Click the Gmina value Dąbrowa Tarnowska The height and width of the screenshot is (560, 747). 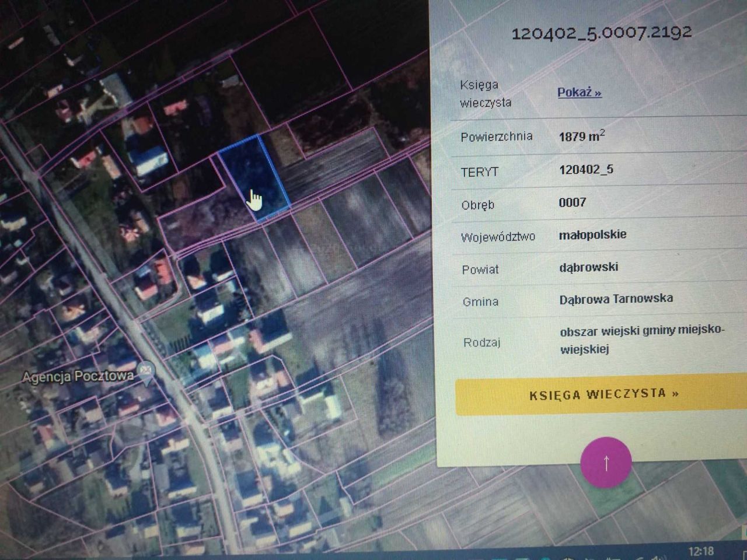tap(616, 299)
